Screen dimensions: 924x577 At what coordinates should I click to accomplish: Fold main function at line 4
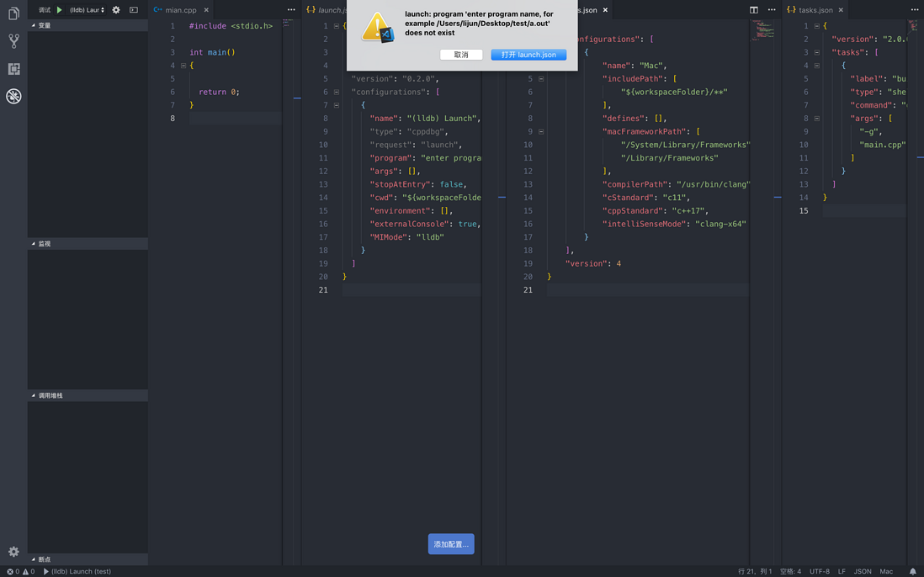(x=183, y=66)
